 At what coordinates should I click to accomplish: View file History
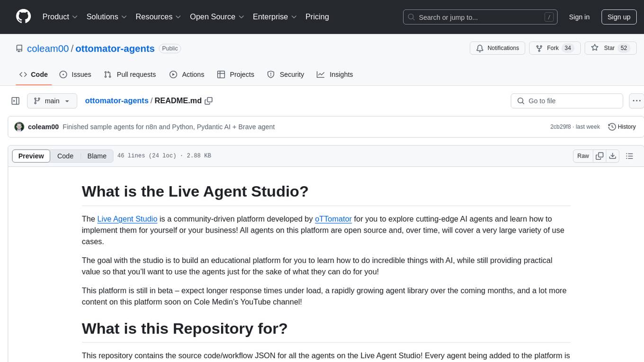[x=622, y=127]
